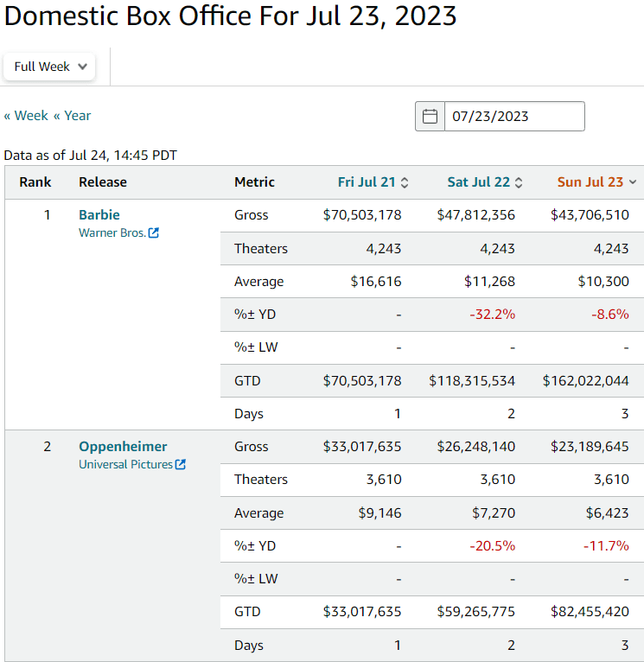Open the Barbie release page

tap(99, 214)
